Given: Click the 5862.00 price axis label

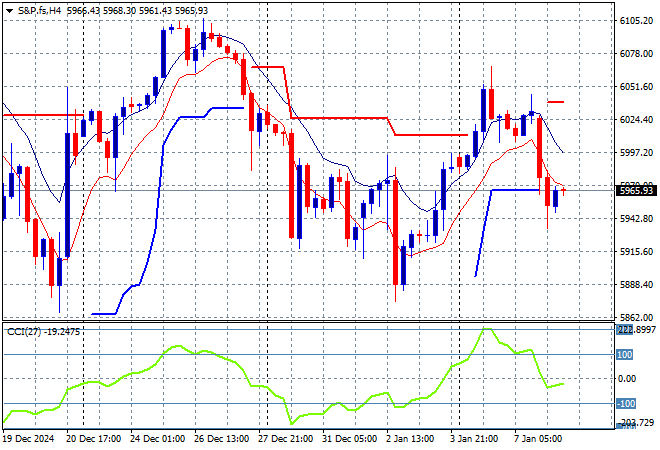Looking at the screenshot, I should (636, 317).
